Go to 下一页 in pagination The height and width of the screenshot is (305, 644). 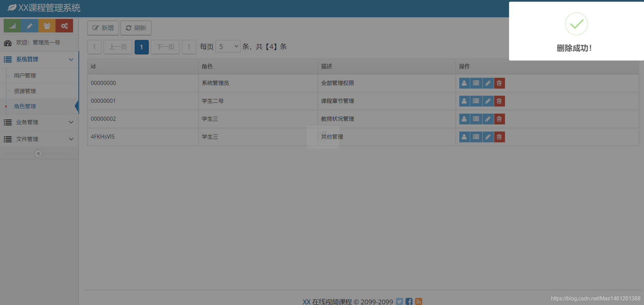pos(165,47)
